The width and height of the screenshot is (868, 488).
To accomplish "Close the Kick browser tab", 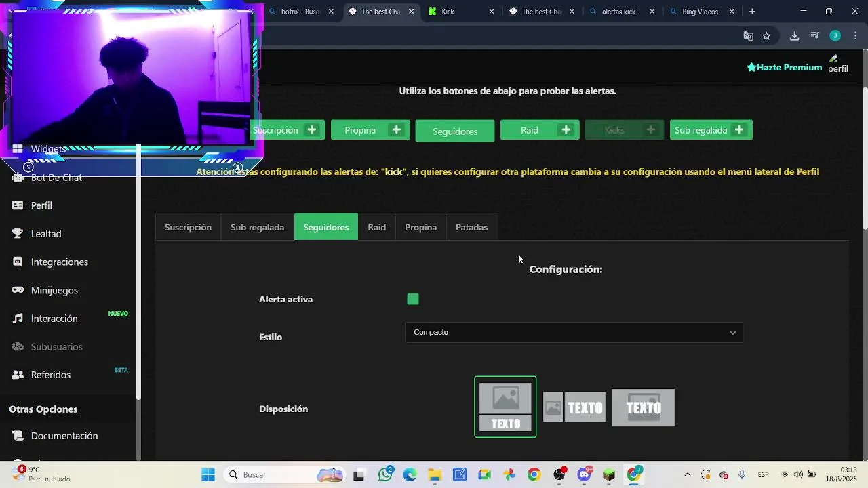I will coord(492,12).
